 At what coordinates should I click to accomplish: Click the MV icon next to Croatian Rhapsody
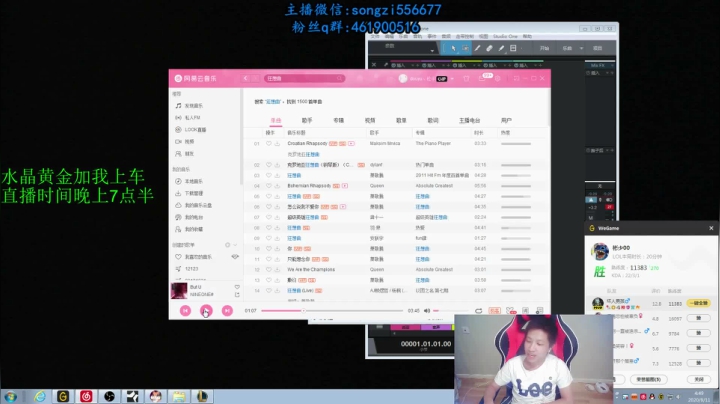pyautogui.click(x=351, y=144)
